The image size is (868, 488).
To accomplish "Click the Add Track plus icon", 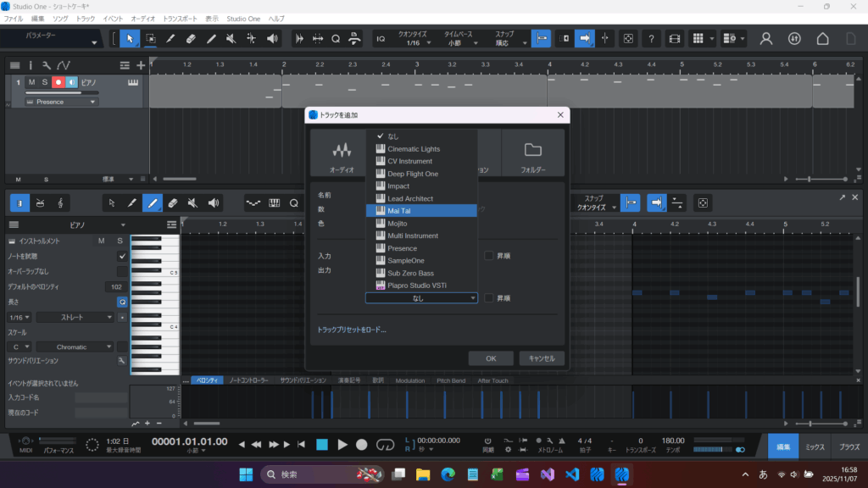I will (141, 65).
